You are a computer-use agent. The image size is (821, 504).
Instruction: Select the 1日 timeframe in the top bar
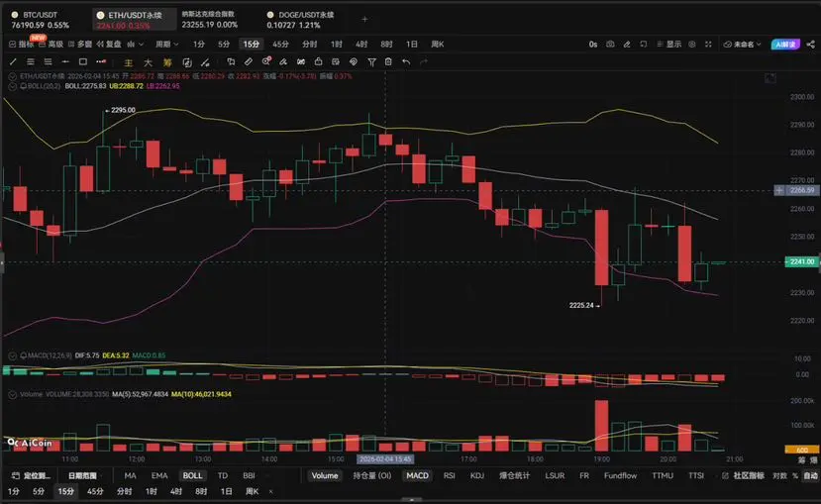(412, 44)
